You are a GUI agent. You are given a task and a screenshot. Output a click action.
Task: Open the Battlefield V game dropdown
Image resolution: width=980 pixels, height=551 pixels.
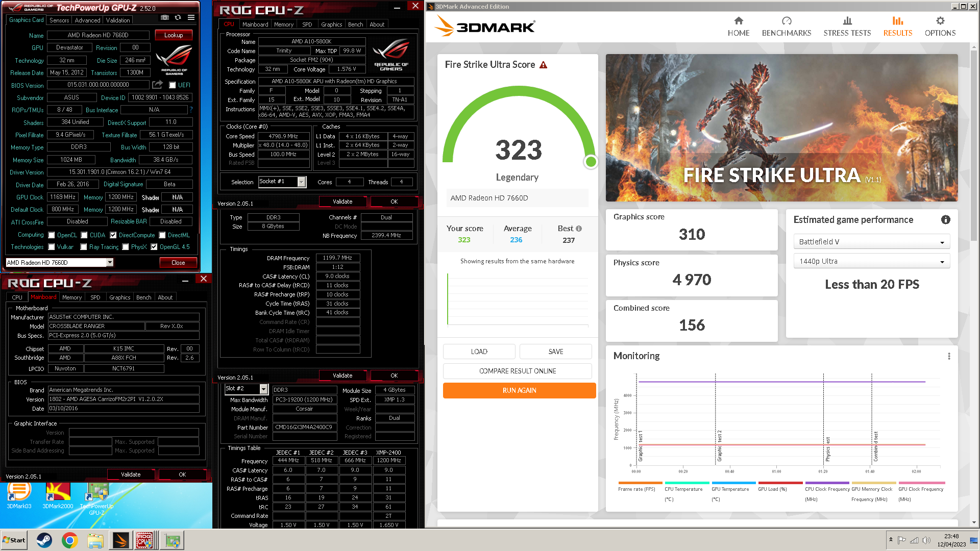click(x=871, y=242)
